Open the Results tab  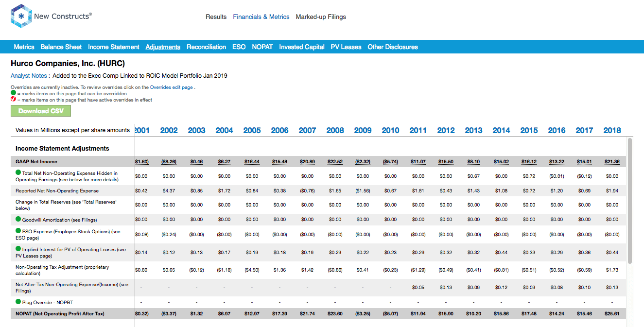(x=216, y=17)
